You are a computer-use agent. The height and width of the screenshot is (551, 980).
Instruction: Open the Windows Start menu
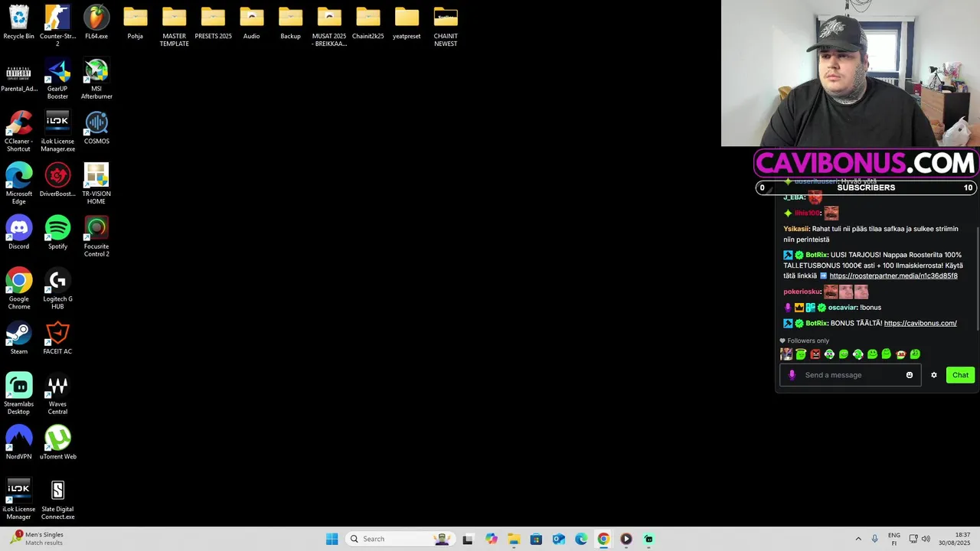[332, 539]
